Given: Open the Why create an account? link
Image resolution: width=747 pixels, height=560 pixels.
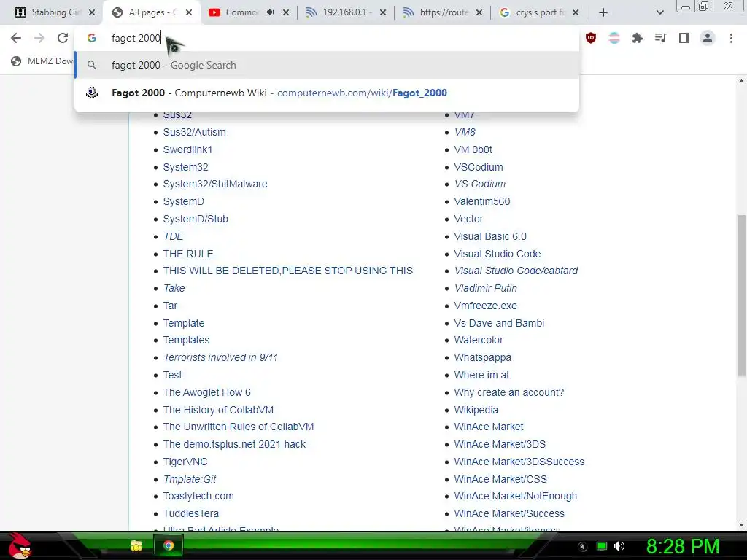Looking at the screenshot, I should click(x=508, y=392).
